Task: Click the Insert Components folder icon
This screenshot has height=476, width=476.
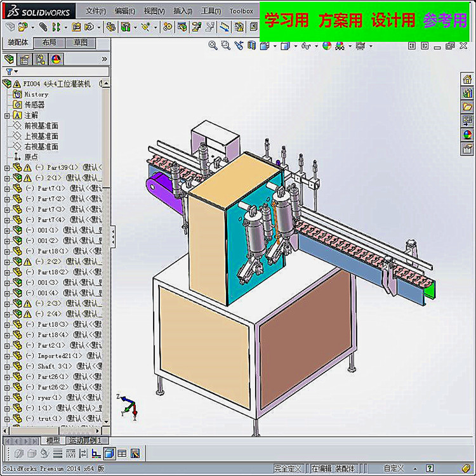Action: tap(23, 27)
